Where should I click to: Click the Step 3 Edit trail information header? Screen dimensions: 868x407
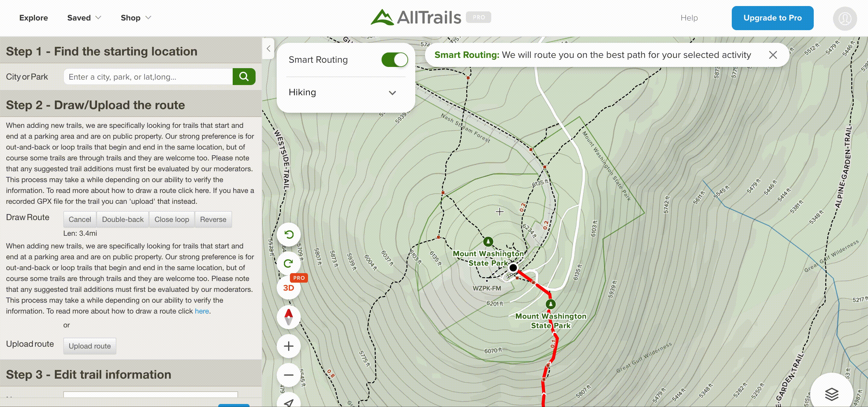[131, 374]
